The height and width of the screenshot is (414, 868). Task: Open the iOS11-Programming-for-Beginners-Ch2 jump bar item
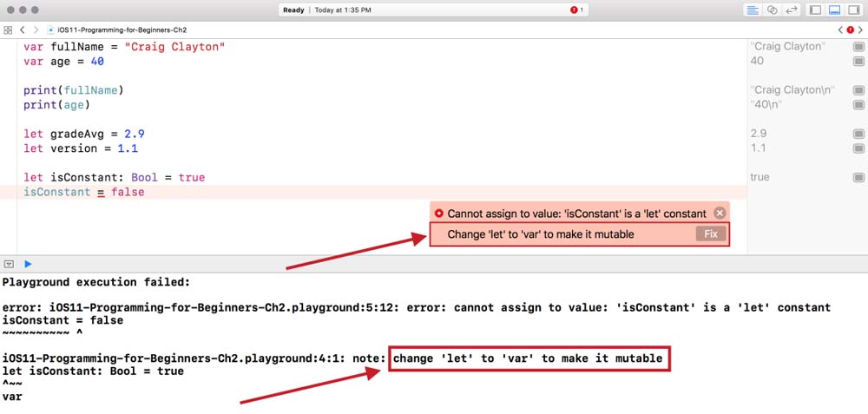pyautogui.click(x=118, y=30)
